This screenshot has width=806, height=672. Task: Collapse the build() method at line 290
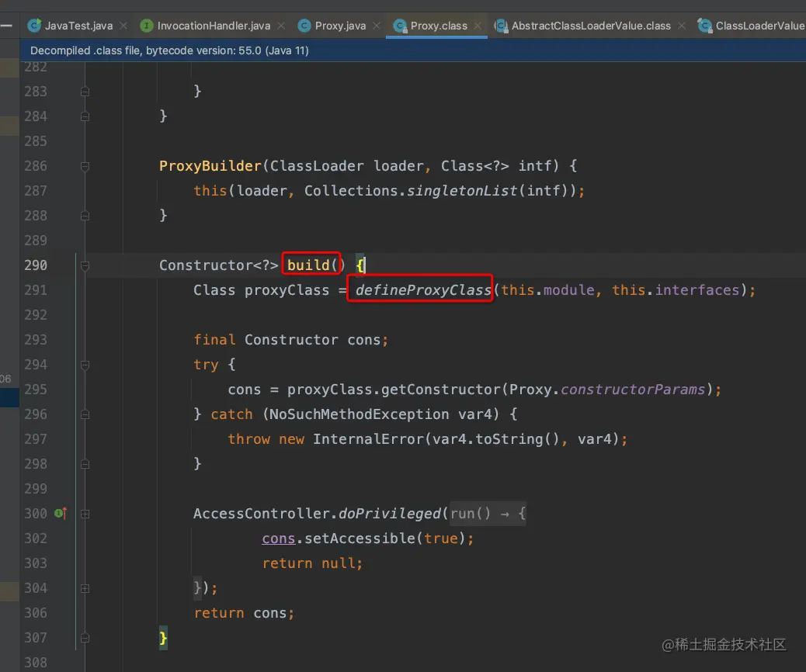pos(85,265)
